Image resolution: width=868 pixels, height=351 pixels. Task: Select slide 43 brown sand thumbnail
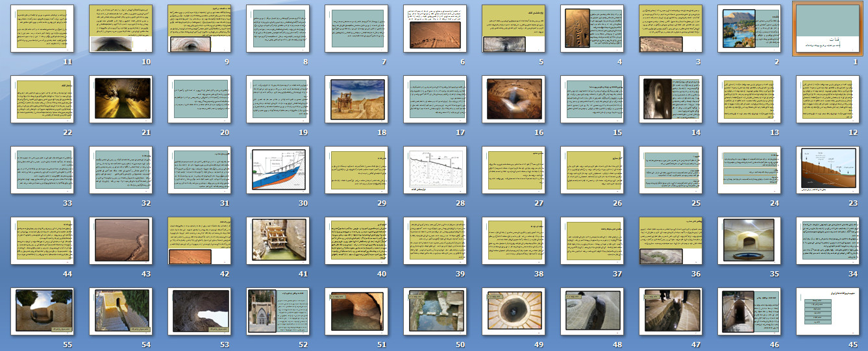click(121, 241)
